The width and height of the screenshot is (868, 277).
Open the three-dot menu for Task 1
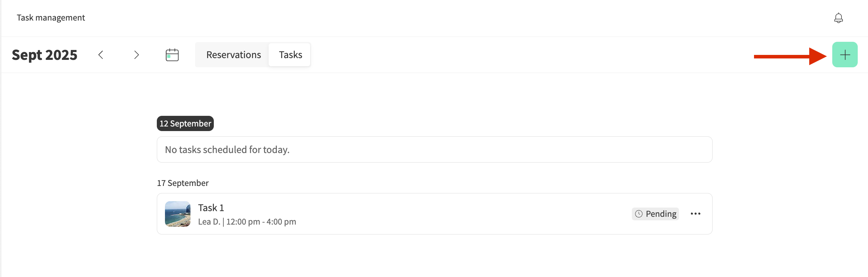point(695,214)
